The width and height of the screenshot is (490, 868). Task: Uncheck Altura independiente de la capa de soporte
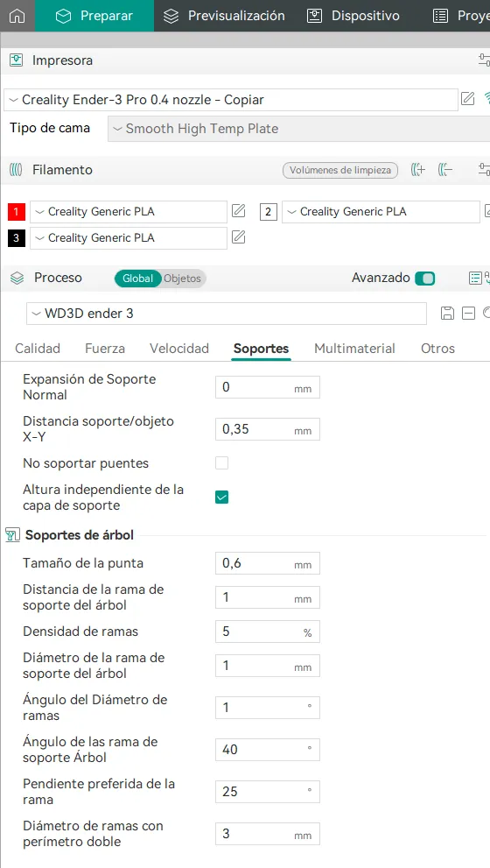(x=221, y=498)
